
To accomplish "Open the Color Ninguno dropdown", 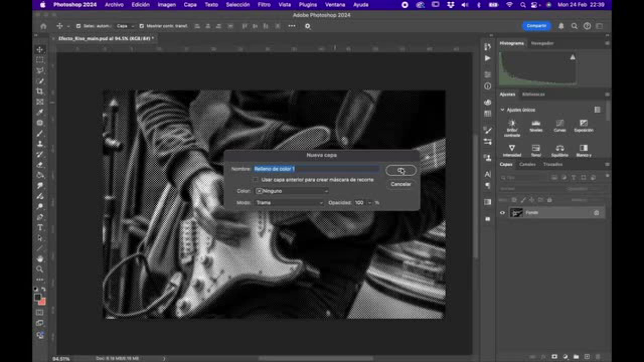I will pyautogui.click(x=292, y=191).
